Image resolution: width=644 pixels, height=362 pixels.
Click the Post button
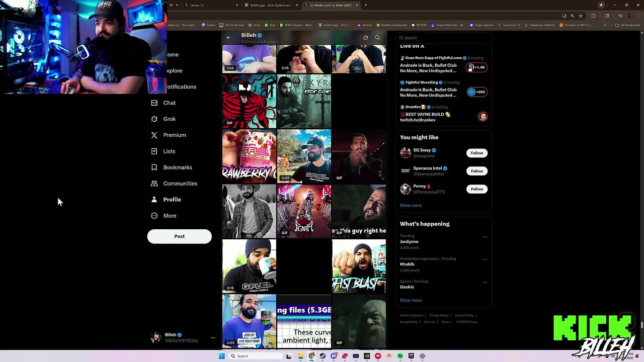click(179, 236)
